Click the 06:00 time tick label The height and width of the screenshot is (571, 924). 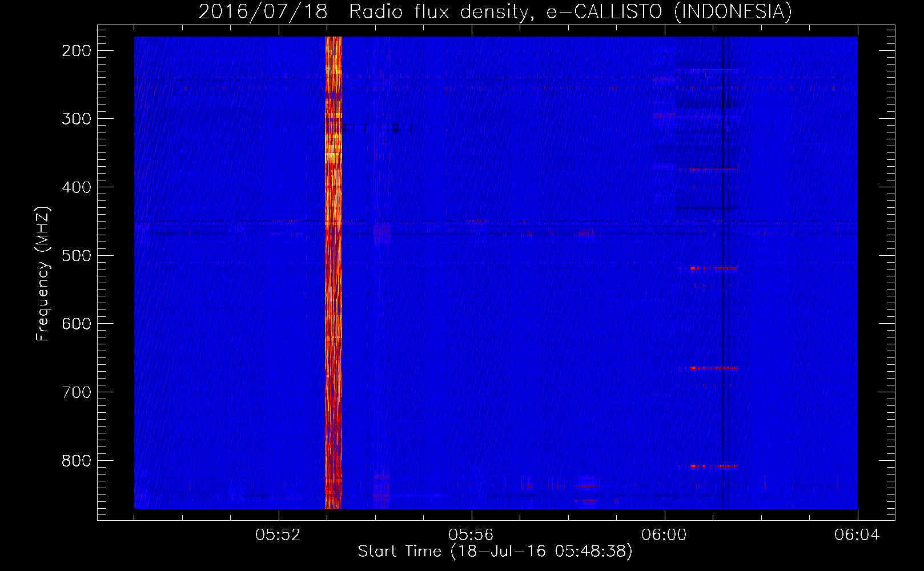pyautogui.click(x=664, y=535)
